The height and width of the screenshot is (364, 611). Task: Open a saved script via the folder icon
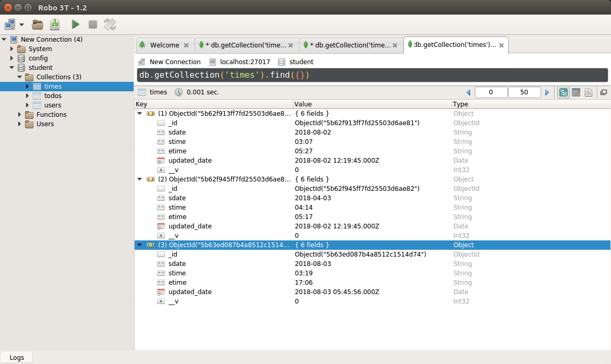point(38,24)
